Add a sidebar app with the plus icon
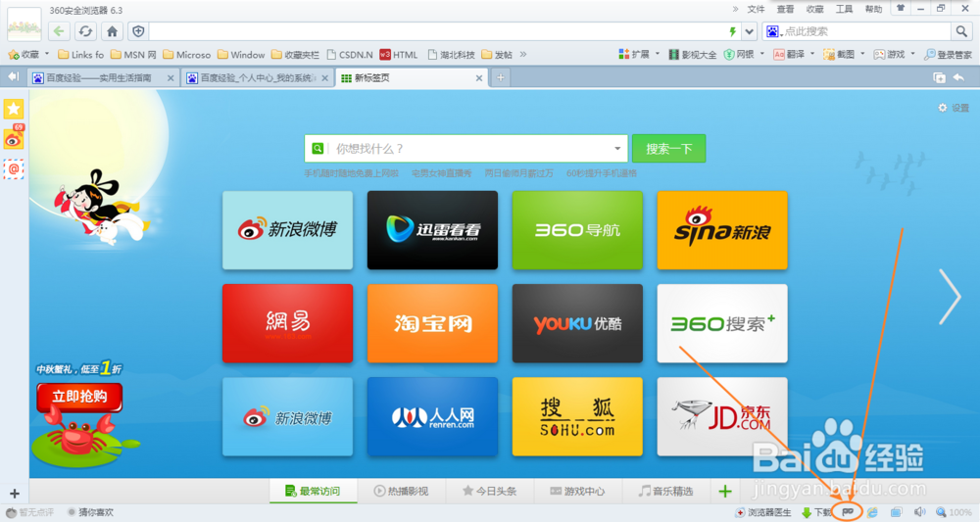 pos(15,494)
